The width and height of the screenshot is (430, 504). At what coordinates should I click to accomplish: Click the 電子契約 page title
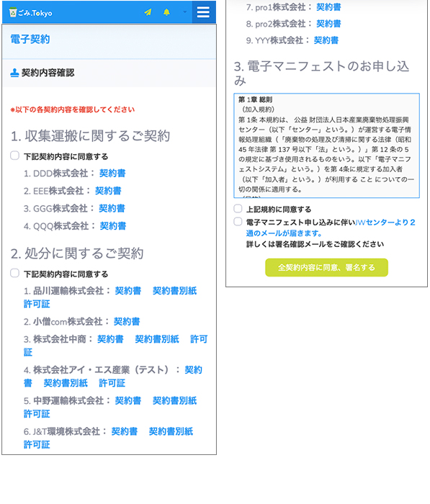(30, 39)
